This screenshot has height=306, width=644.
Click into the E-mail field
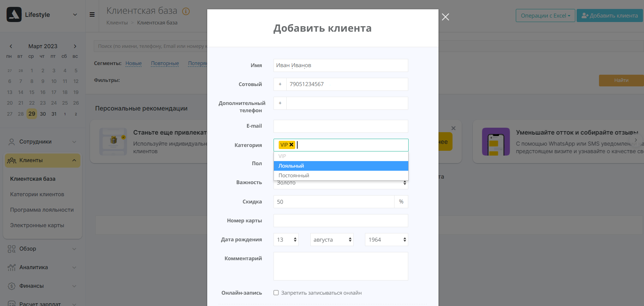(341, 126)
